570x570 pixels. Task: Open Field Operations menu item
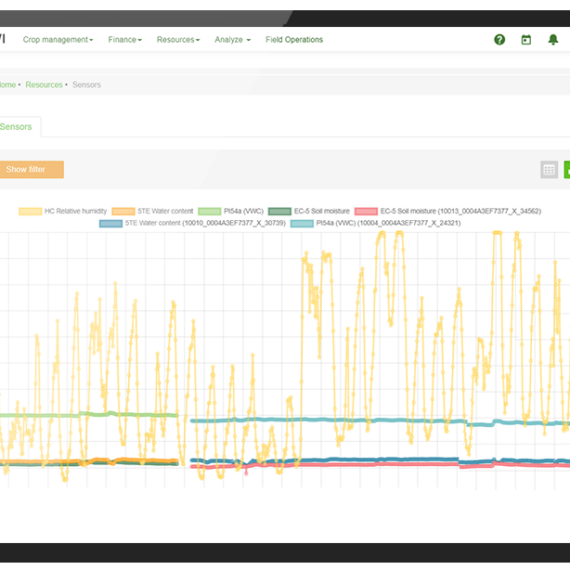(294, 40)
